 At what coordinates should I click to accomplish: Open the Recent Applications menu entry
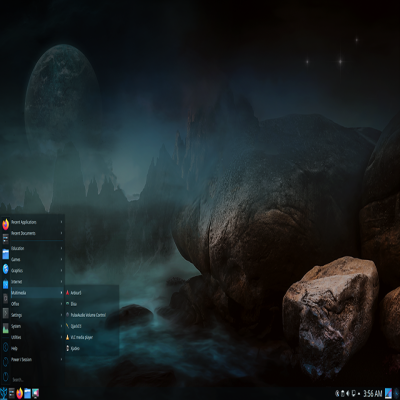pyautogui.click(x=37, y=222)
